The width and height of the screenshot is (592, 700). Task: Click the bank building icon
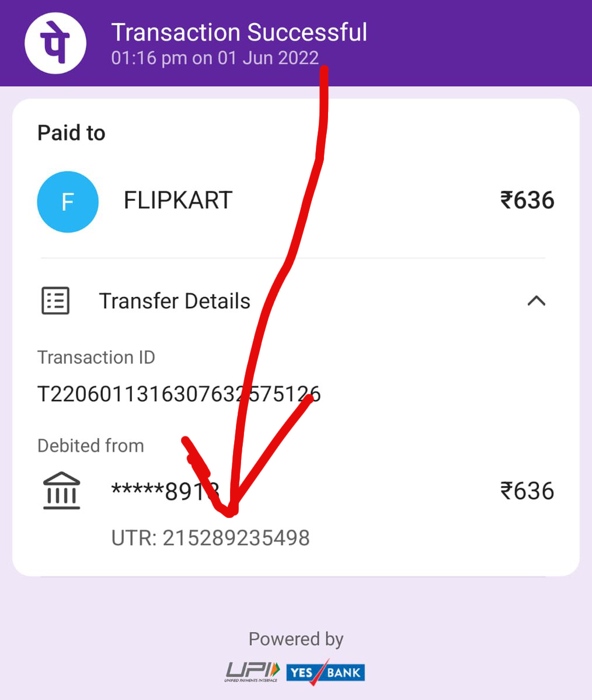62,491
